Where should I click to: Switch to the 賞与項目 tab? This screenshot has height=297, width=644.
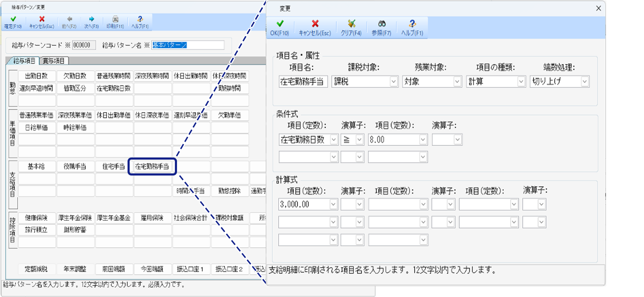coord(54,61)
